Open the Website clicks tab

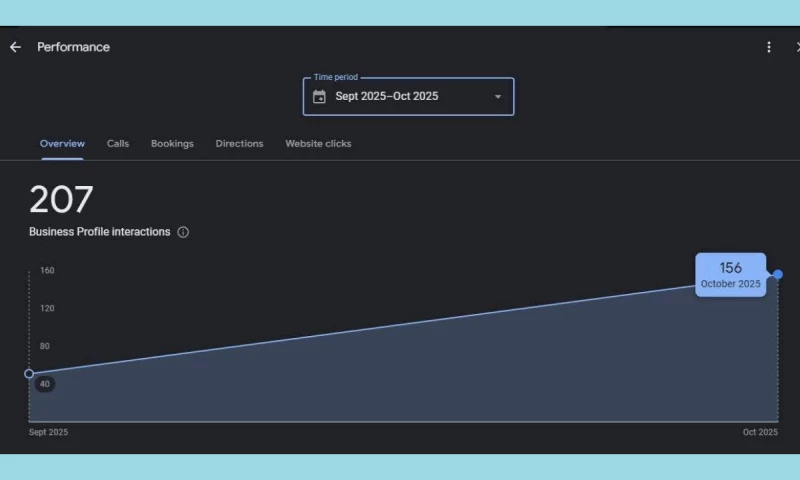coord(318,144)
